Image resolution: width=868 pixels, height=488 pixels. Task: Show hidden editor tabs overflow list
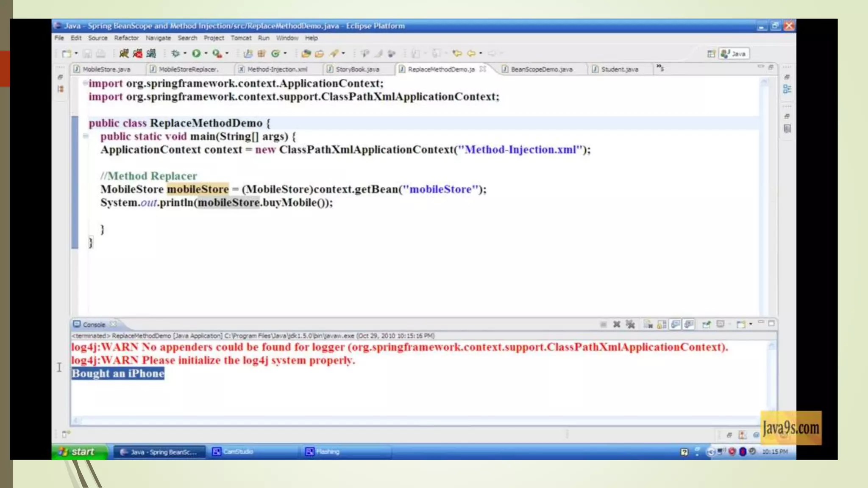pos(660,68)
